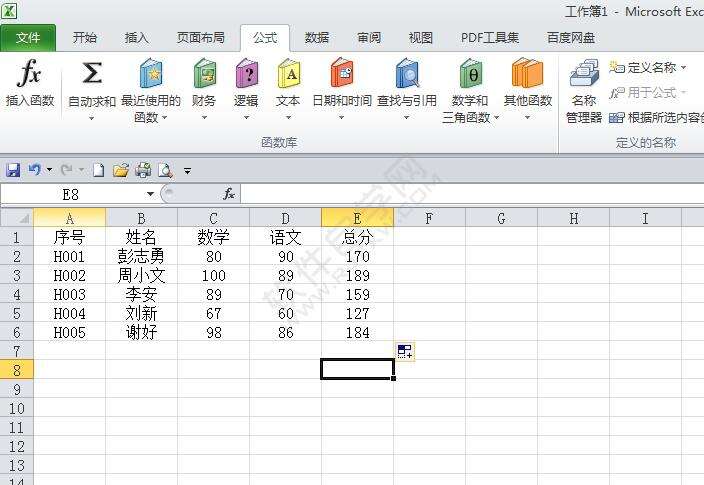Open the Text (文本) functions icon
The image size is (704, 485).
pyautogui.click(x=289, y=73)
